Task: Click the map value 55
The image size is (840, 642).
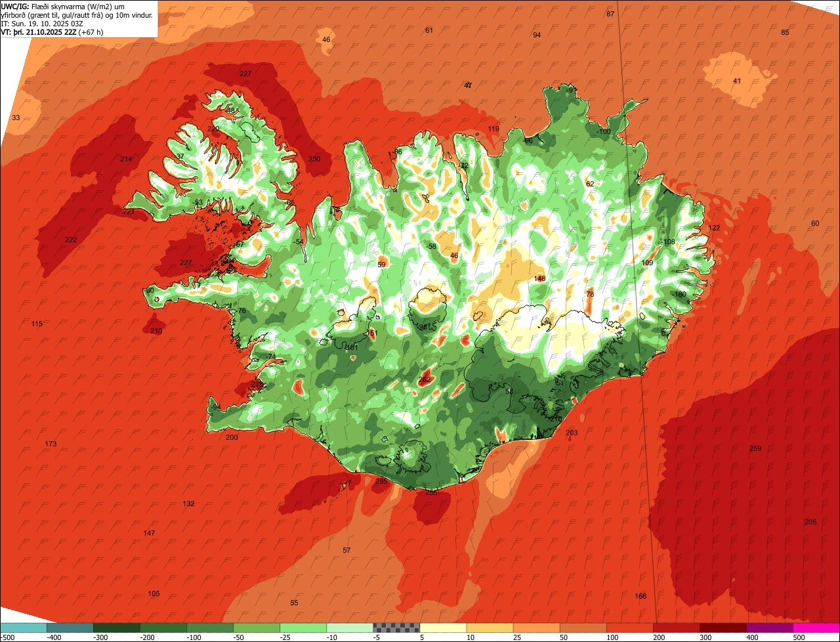Action: tap(294, 603)
